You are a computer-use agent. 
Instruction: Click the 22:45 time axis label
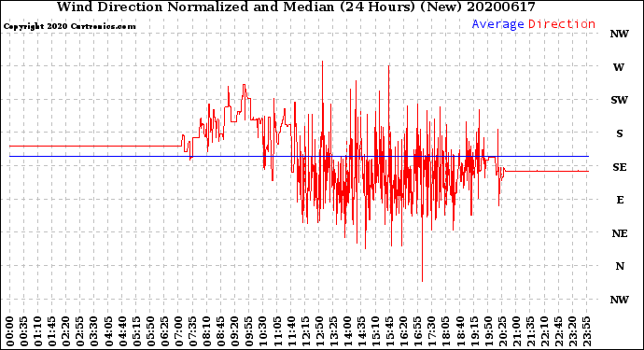[x=558, y=331]
